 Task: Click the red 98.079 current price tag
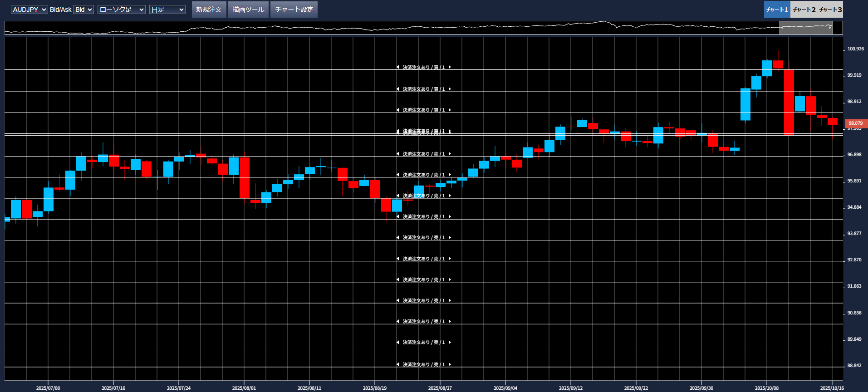[x=856, y=123]
